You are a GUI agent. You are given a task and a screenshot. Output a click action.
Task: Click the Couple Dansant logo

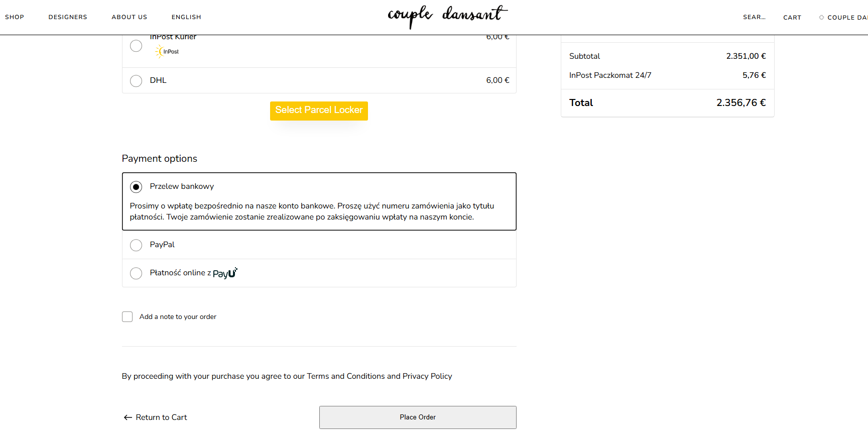pos(447,17)
